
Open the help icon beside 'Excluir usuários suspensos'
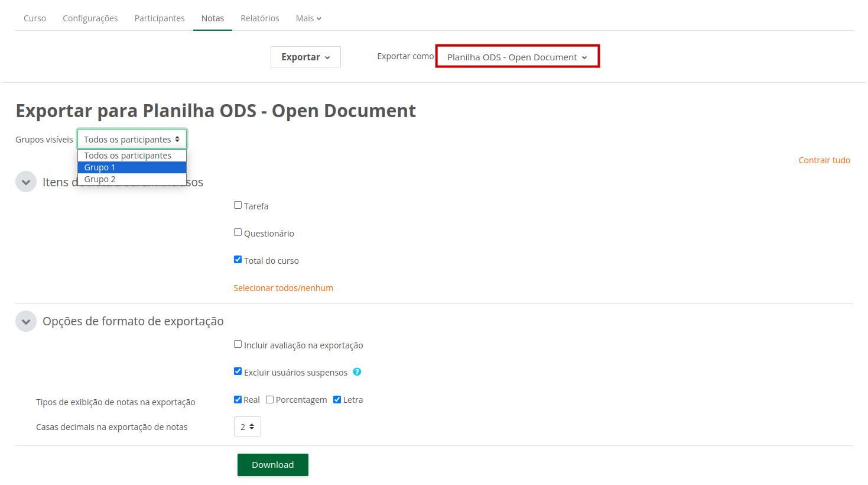point(357,371)
